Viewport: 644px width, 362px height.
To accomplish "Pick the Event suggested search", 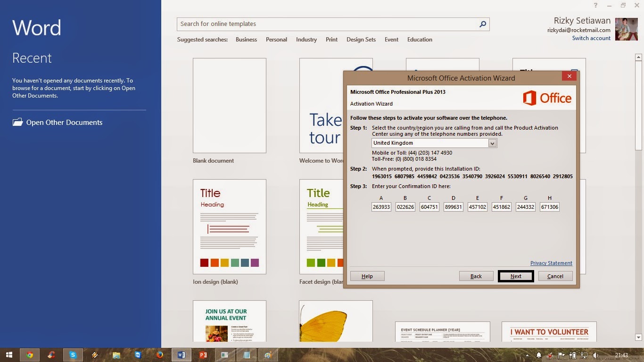I will click(391, 40).
